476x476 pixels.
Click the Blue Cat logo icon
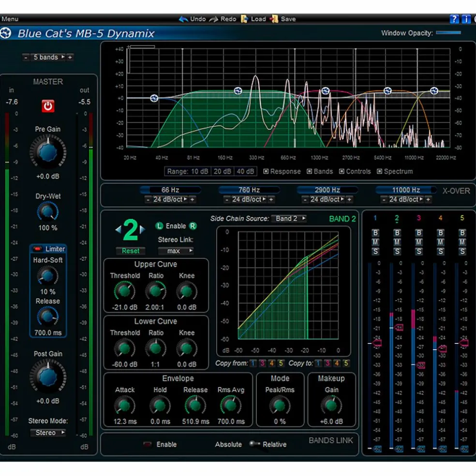tap(6, 33)
